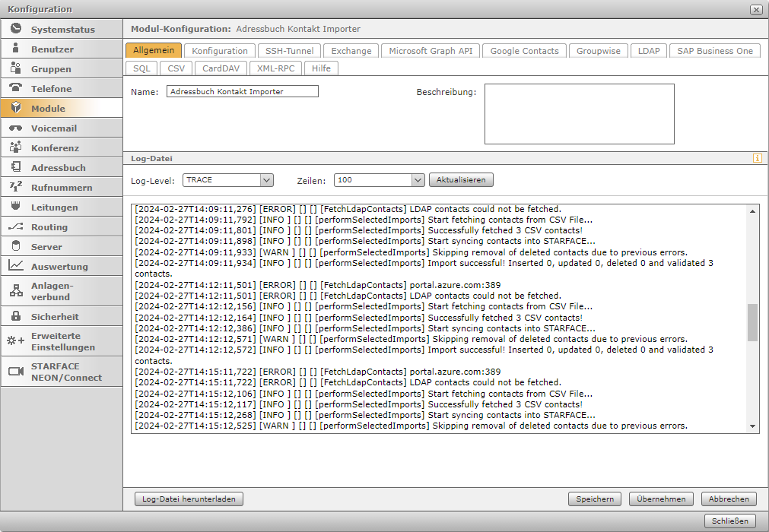This screenshot has height=532, width=769.
Task: Click into the Name input field
Action: click(242, 91)
